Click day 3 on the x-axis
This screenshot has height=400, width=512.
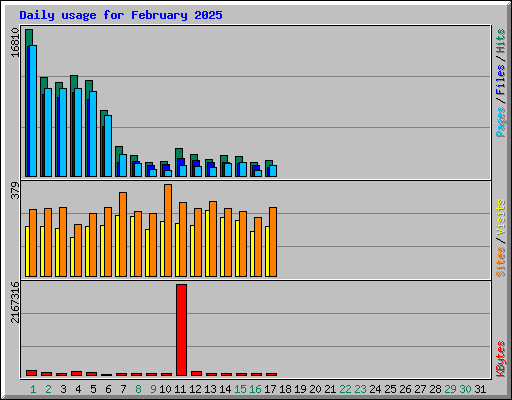63,389
